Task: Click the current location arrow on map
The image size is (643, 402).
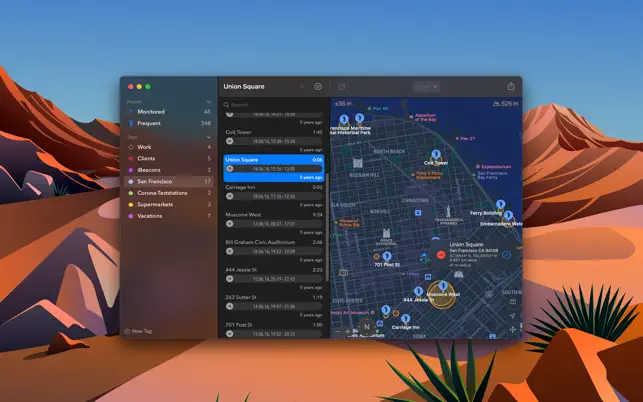Action: [513, 315]
